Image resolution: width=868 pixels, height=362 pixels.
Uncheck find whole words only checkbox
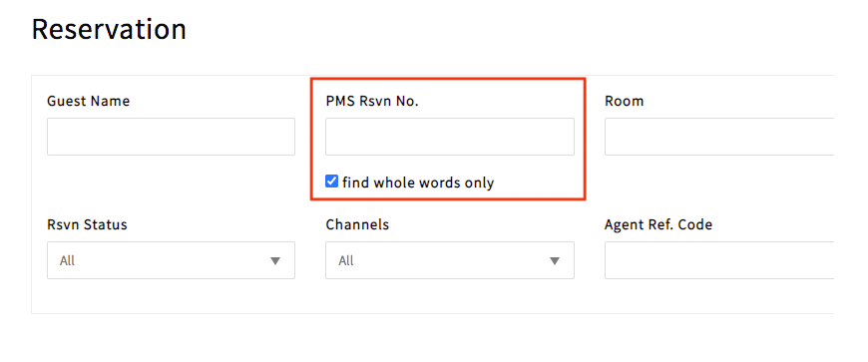(x=331, y=181)
